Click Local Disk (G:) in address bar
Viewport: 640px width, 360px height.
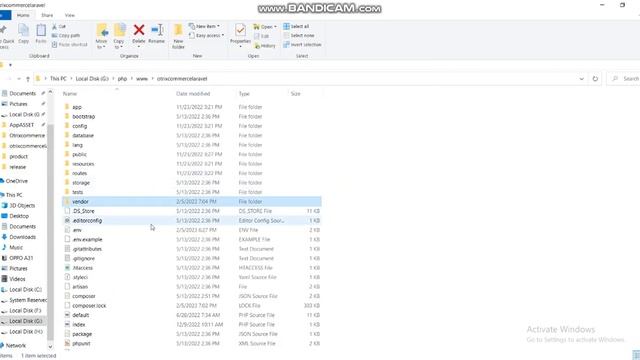pos(92,79)
